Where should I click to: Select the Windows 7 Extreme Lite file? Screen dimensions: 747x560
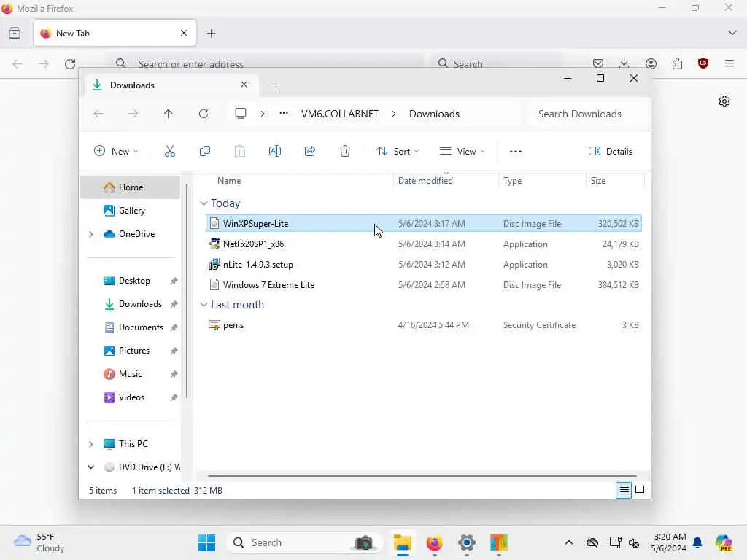coord(424,285)
